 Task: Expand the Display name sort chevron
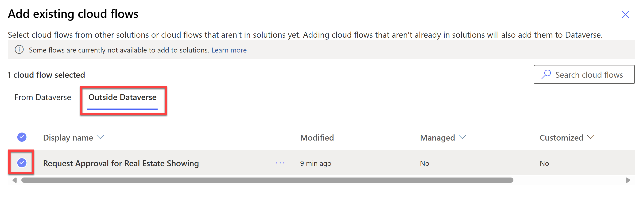pos(100,137)
